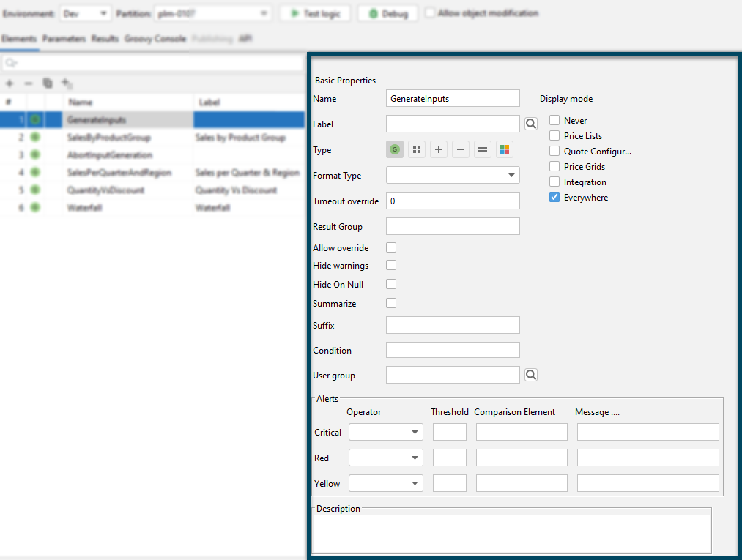Image resolution: width=742 pixels, height=560 pixels.
Task: Enable the Hide warnings checkbox
Action: 391,266
